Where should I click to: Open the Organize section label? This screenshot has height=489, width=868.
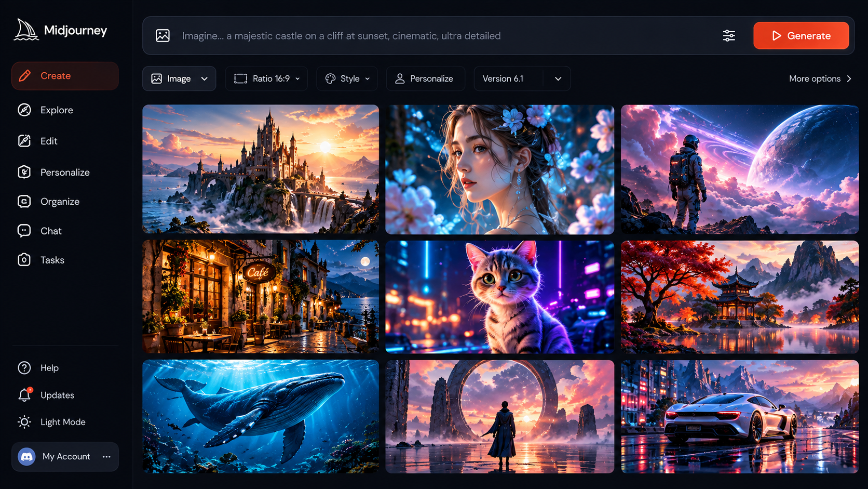click(60, 202)
